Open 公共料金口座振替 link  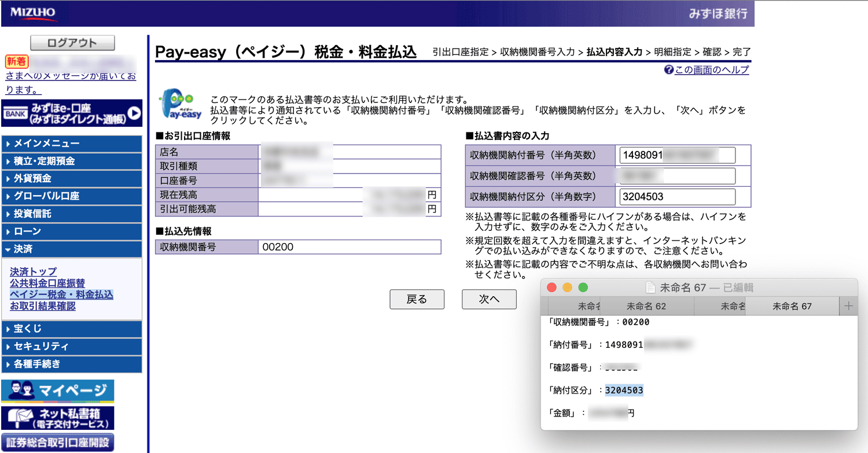(47, 283)
